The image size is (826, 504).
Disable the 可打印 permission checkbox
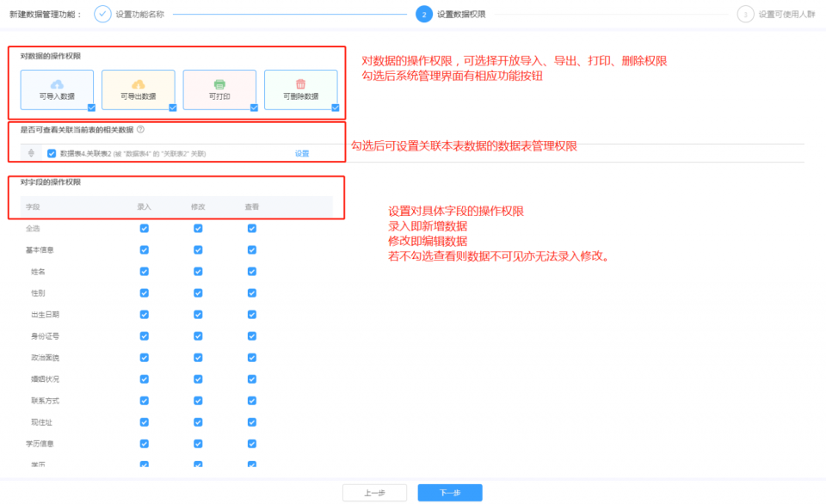(x=253, y=108)
